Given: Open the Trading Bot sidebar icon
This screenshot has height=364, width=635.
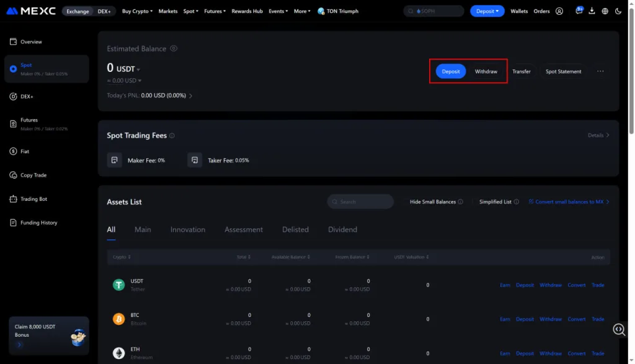Looking at the screenshot, I should click(14, 199).
